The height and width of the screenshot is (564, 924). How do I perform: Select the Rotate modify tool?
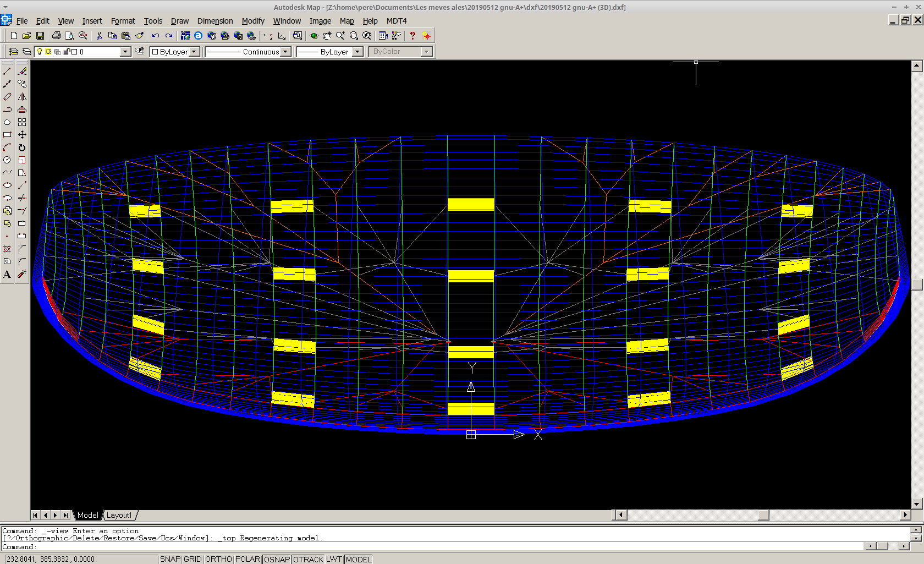pyautogui.click(x=22, y=147)
